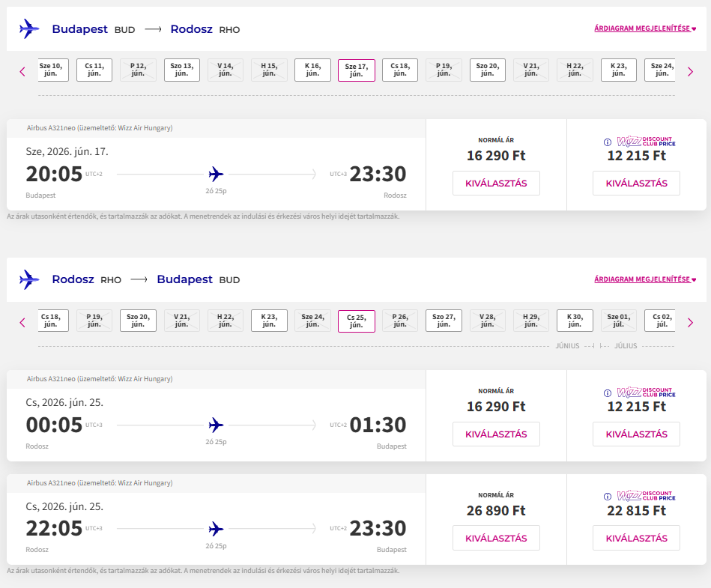Choose normal price 16 290 Ft for outbound flight

click(496, 184)
